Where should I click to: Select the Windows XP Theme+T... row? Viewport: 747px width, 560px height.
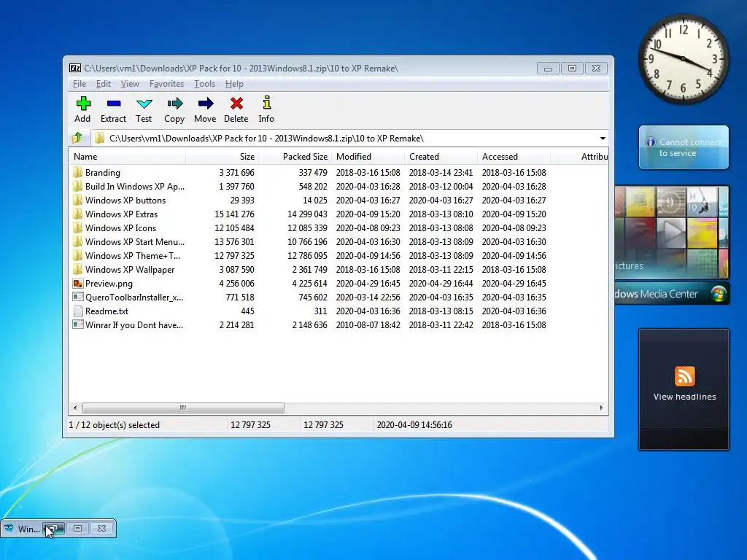(x=309, y=255)
